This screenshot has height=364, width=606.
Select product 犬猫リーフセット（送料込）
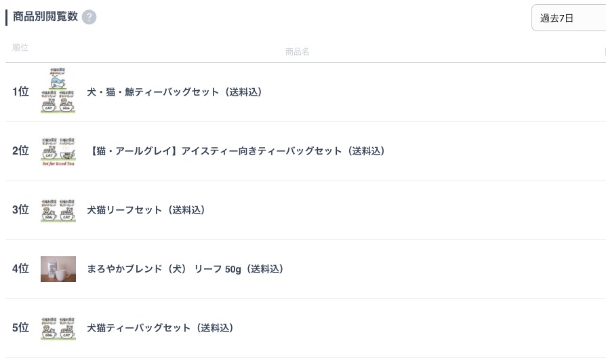tap(146, 210)
